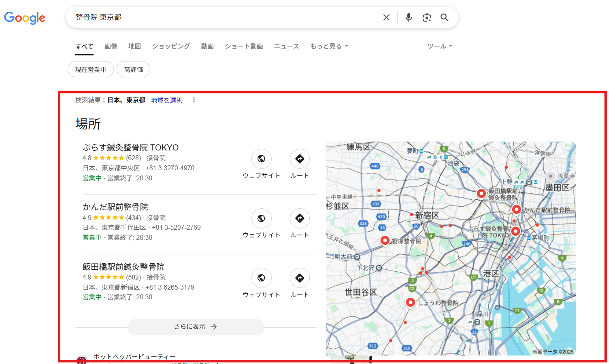Switch to the ニュース tab
The width and height of the screenshot is (615, 364).
click(x=286, y=46)
